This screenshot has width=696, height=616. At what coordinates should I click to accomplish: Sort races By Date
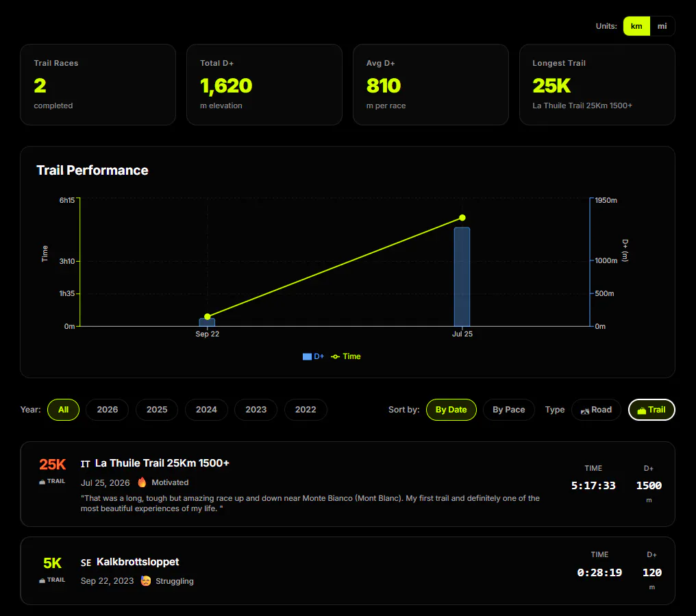point(451,410)
